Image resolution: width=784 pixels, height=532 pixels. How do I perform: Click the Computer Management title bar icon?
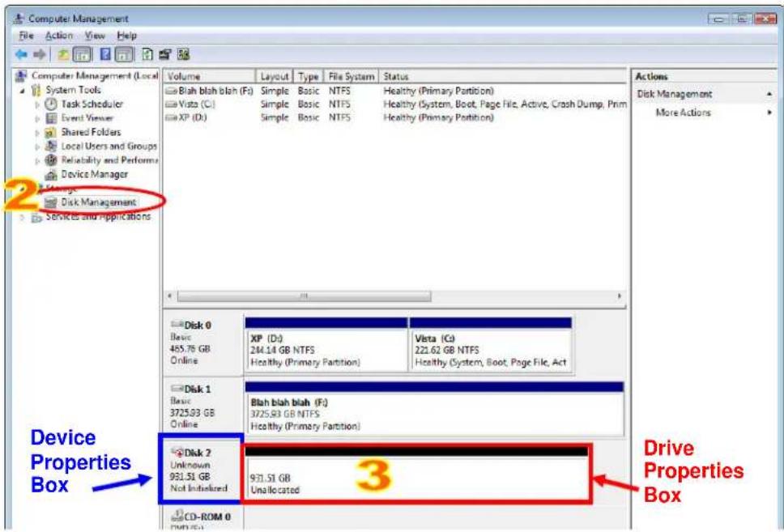19,19
